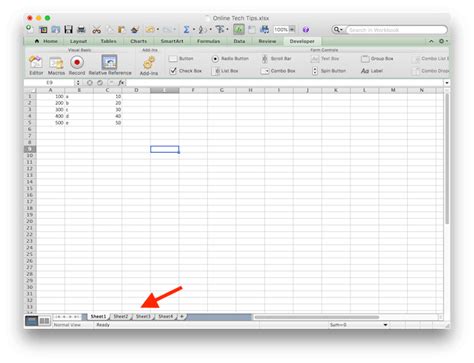Image resolution: width=474 pixels, height=363 pixels.
Task: Open the Home ribbon tab
Action: pos(46,41)
